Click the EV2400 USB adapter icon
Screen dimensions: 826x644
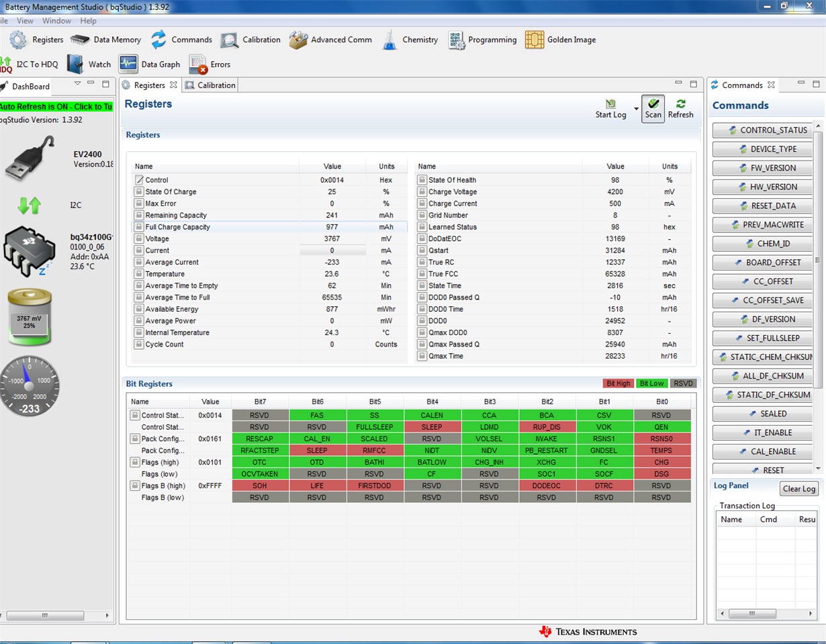pos(30,158)
